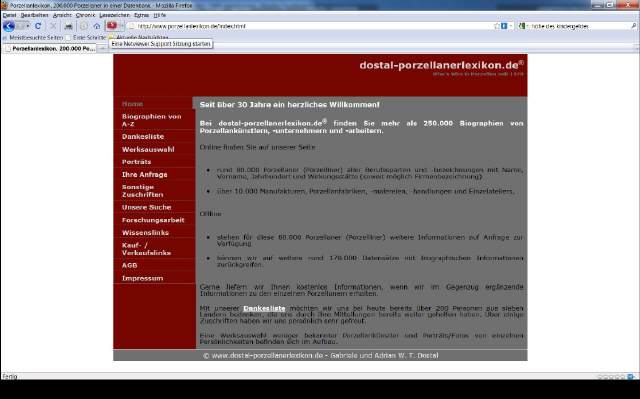The image size is (640, 399).
Task: Open the Datei menu
Action: point(9,15)
